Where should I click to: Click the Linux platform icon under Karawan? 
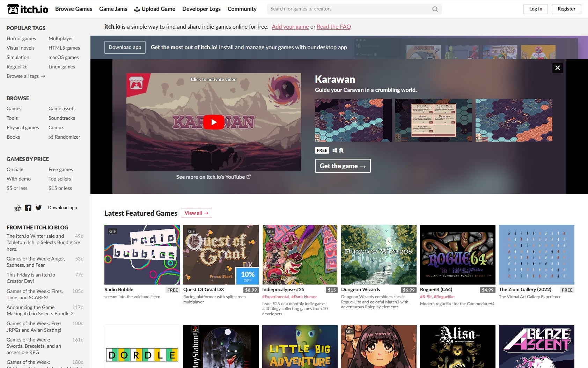(341, 150)
